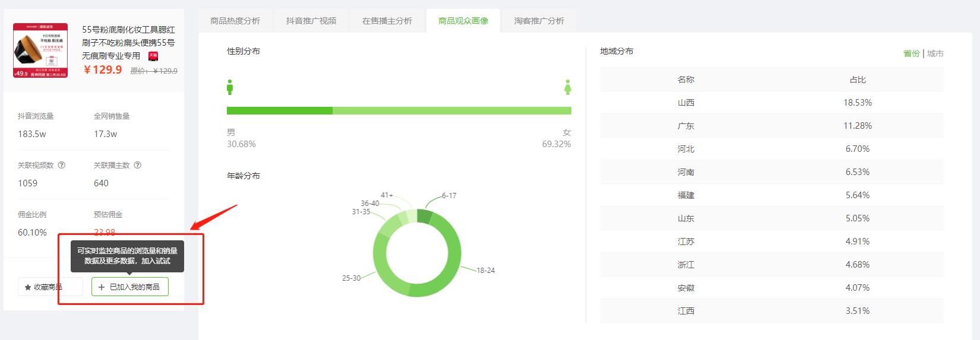Open the product thumbnail image
This screenshot has width=980, height=340.
pos(40,50)
